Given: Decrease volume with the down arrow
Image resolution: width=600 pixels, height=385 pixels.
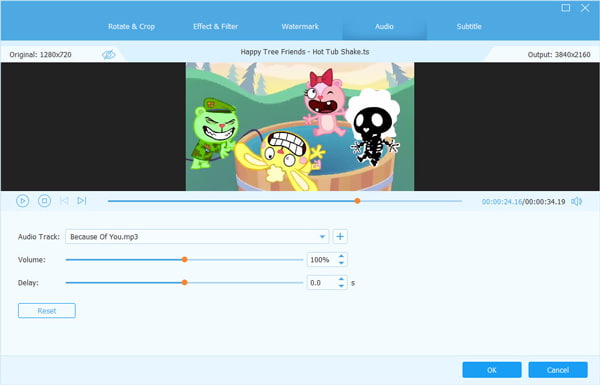Looking at the screenshot, I should 341,263.
